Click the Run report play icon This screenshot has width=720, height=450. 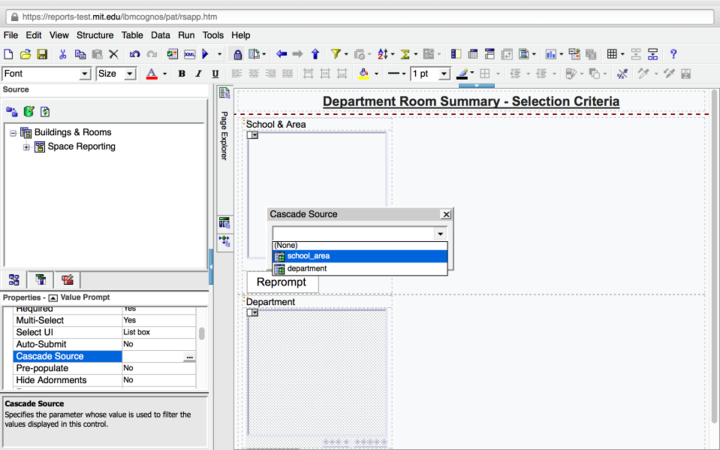[x=205, y=54]
